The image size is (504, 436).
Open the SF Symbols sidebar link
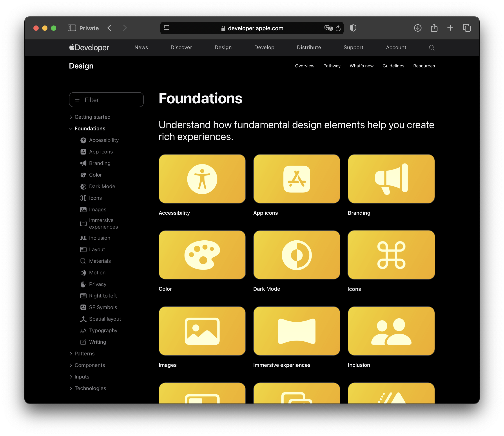pyautogui.click(x=103, y=307)
